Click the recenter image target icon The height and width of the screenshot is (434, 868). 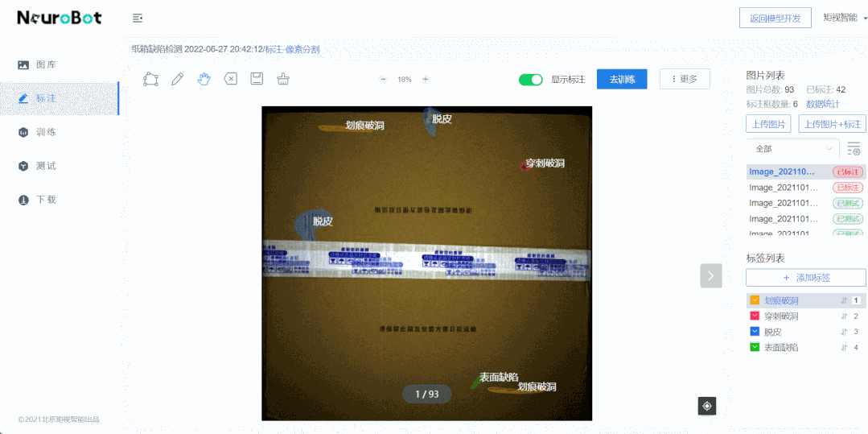coord(706,406)
